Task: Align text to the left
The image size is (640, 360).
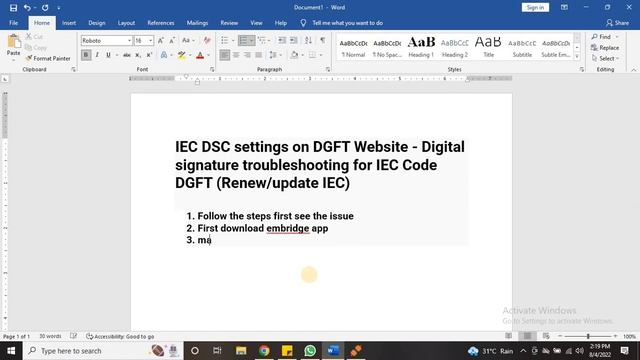Action: tap(224, 55)
